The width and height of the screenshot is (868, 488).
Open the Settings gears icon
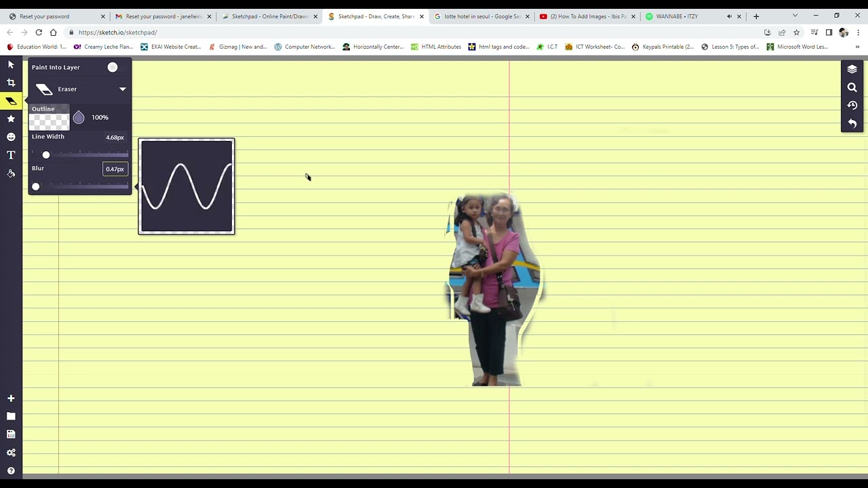point(11,453)
